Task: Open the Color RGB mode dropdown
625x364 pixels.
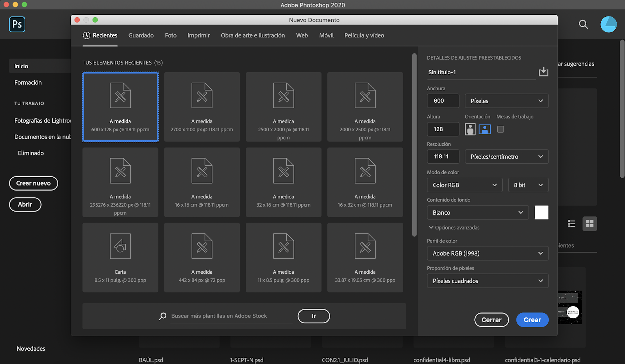Action: (464, 185)
